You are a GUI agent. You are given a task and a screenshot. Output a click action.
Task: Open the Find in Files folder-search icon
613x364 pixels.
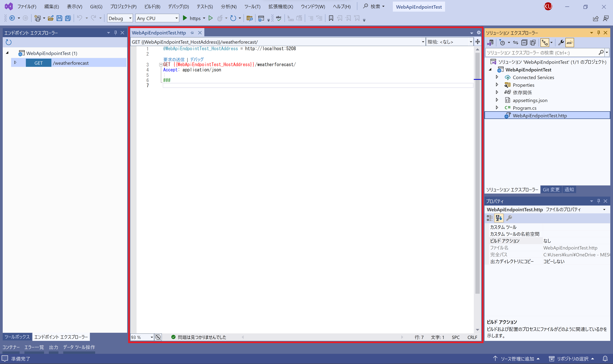pyautogui.click(x=250, y=18)
